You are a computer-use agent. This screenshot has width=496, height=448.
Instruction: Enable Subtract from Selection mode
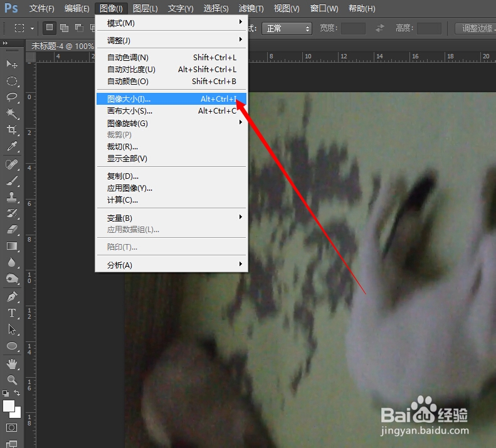79,28
